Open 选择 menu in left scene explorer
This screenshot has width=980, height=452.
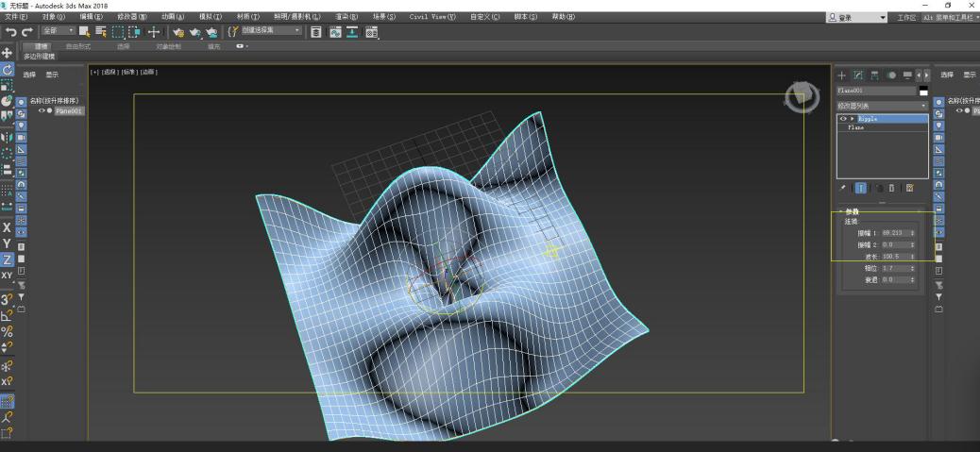29,75
